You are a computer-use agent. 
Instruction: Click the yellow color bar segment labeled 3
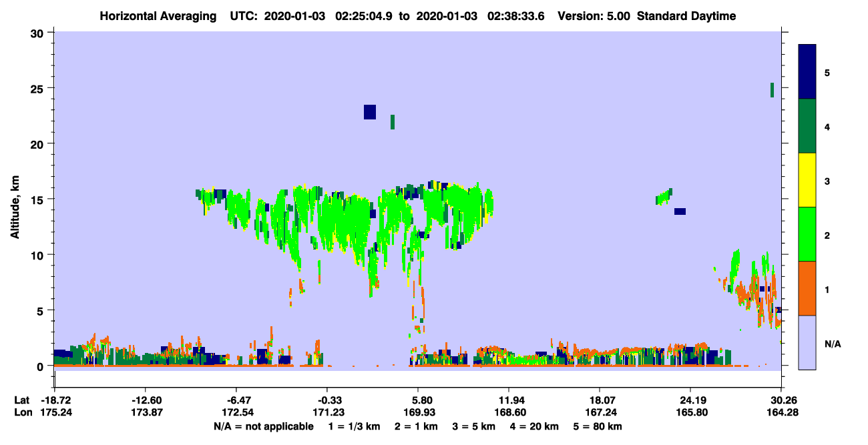coord(807,180)
